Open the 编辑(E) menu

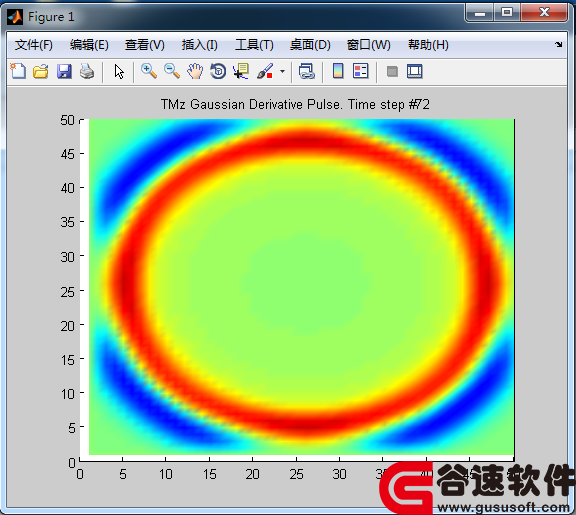(89, 45)
